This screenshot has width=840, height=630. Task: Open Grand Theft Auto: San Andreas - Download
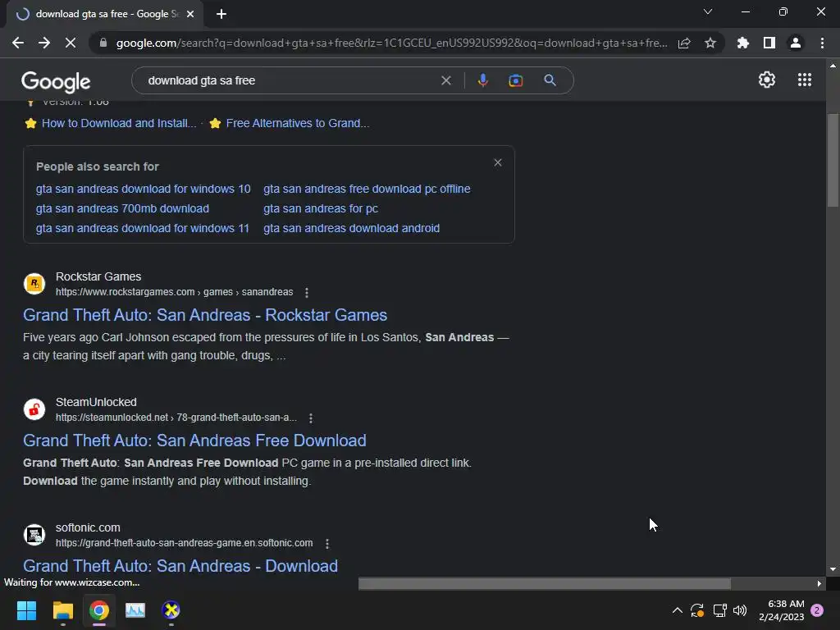(x=180, y=566)
